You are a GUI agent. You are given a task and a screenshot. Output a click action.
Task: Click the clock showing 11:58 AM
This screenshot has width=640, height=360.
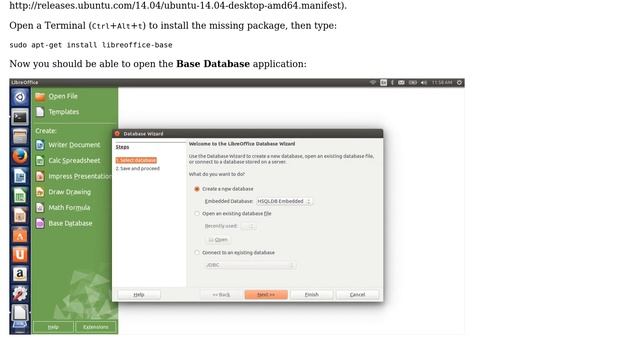pos(442,82)
